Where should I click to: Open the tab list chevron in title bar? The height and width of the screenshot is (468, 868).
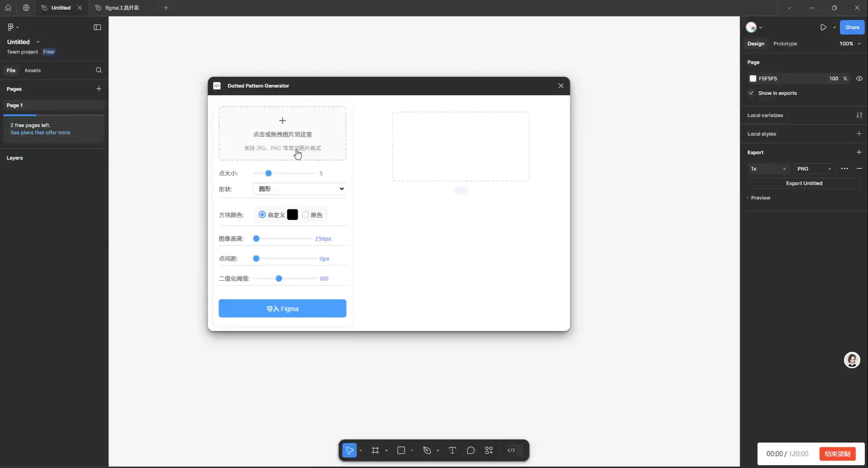pos(789,8)
